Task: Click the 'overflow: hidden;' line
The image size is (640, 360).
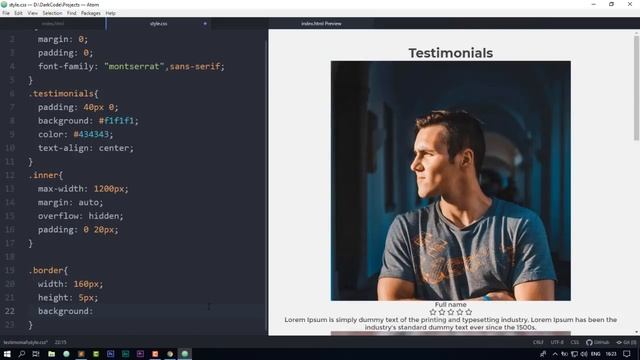Action: pos(80,216)
